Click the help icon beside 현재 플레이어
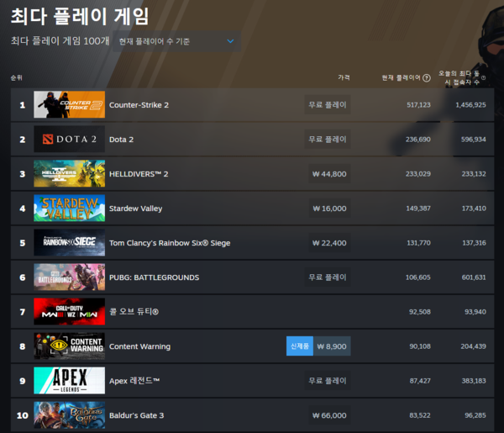This screenshot has height=433, width=504. click(x=427, y=78)
